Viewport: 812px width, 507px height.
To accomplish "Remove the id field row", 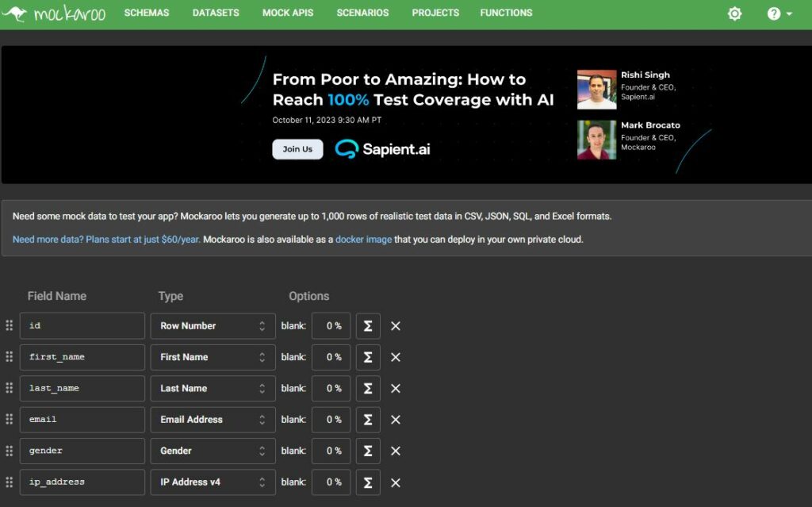I will pyautogui.click(x=395, y=326).
